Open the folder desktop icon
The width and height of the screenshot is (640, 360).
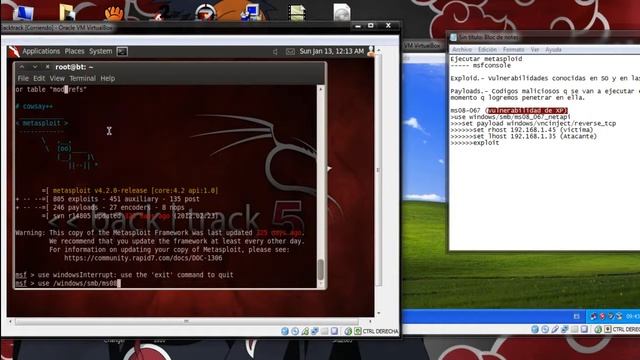tap(67, 12)
